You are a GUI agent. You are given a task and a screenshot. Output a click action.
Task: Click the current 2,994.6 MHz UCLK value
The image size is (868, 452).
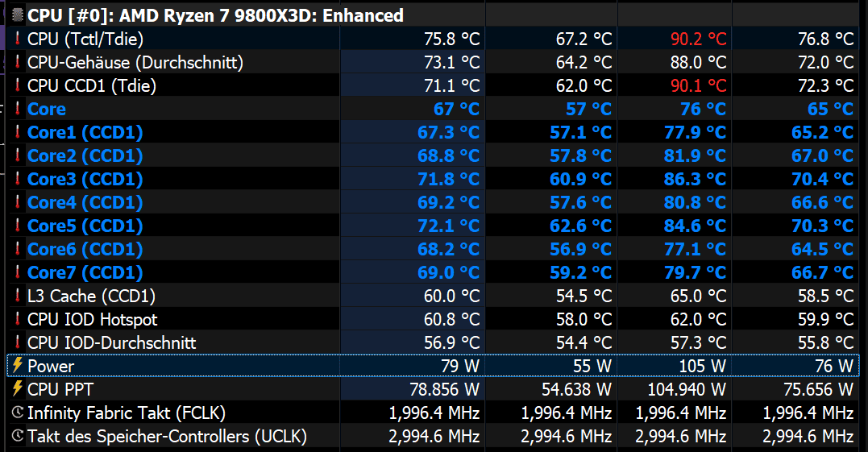[434, 436]
